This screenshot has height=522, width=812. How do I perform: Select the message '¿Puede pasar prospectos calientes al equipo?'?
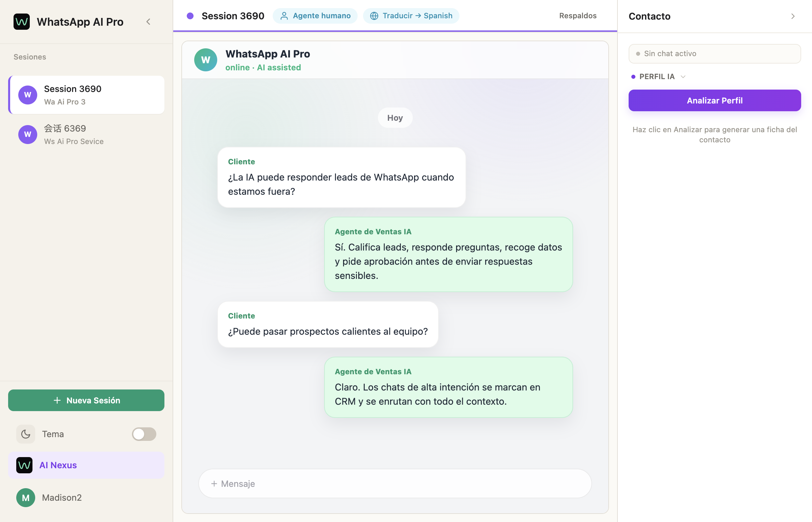coord(328,324)
